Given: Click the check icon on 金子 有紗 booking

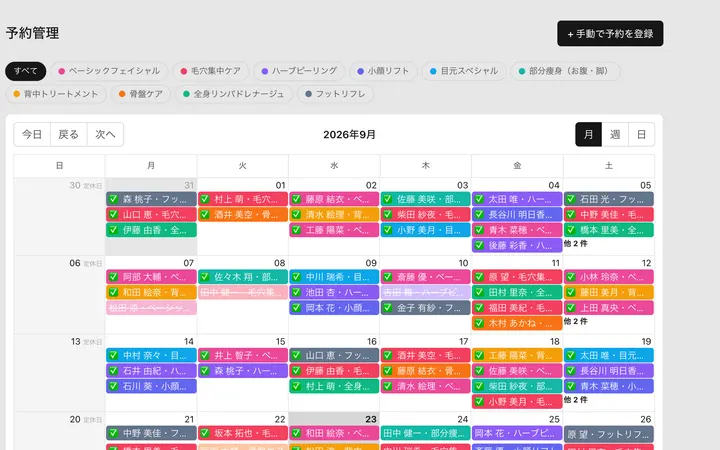Looking at the screenshot, I should pyautogui.click(x=388, y=308).
